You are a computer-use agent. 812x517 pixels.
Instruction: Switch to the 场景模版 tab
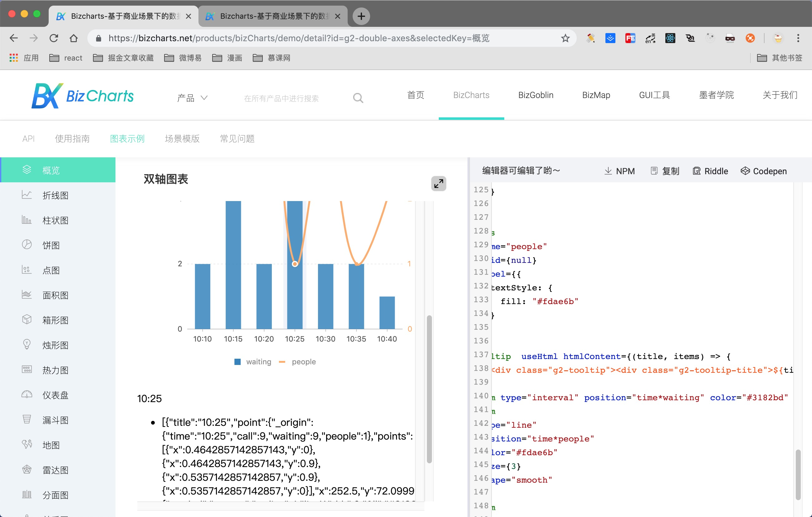(x=182, y=139)
